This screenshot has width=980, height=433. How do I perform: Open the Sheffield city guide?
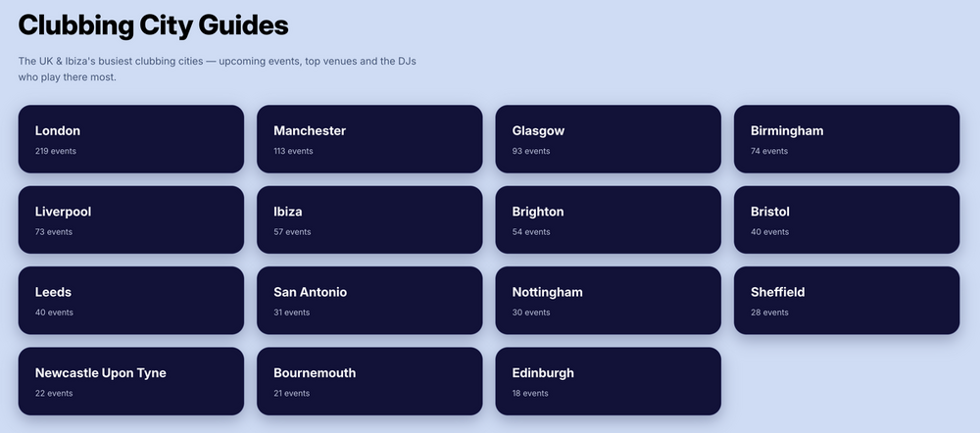coord(847,300)
